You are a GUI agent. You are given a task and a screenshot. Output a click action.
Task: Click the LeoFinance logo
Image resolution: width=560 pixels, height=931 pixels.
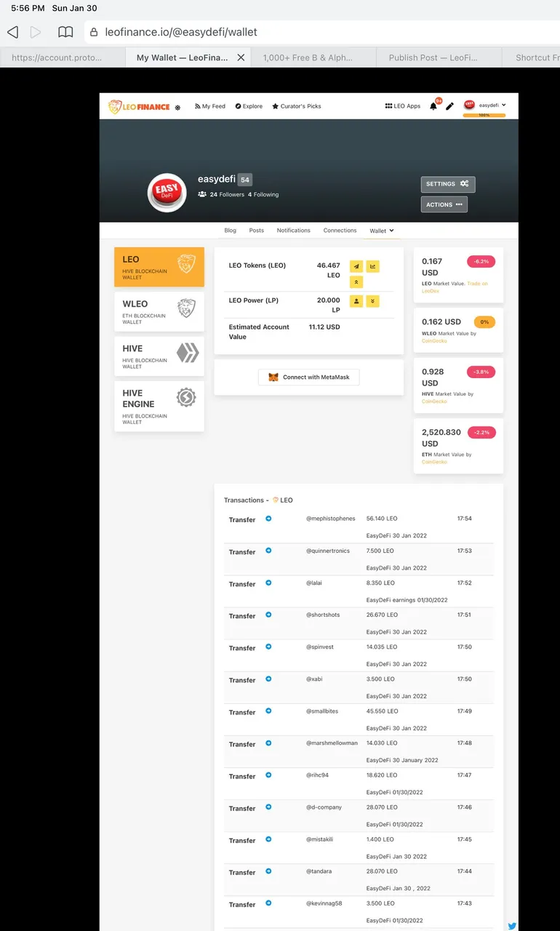[139, 107]
